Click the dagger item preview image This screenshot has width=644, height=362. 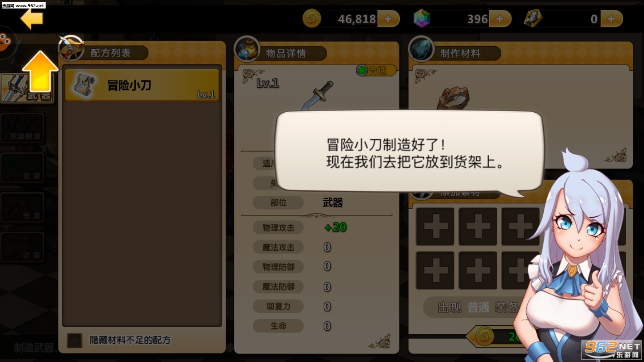click(x=317, y=95)
